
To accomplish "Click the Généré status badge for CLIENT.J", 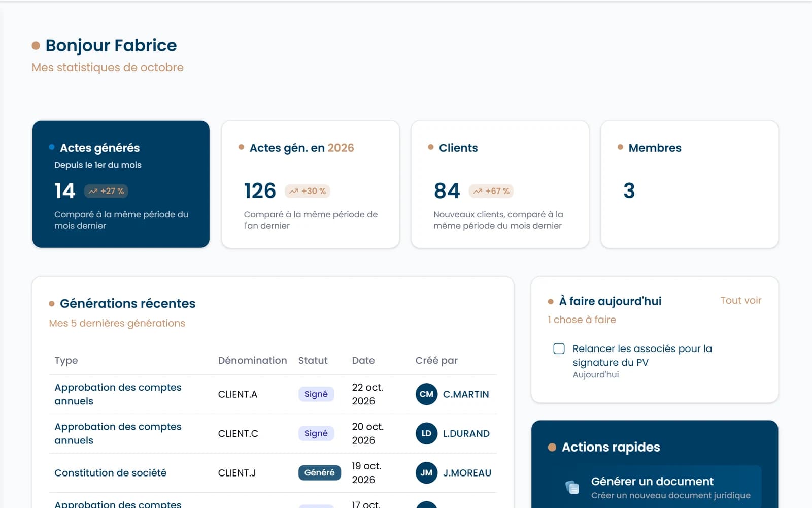I will [x=319, y=473].
